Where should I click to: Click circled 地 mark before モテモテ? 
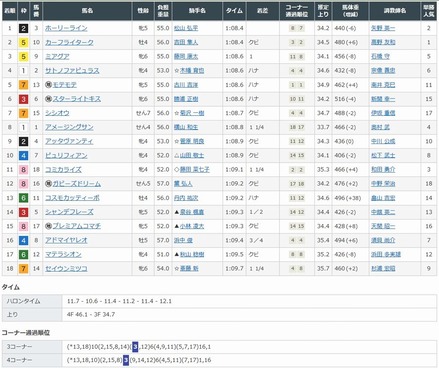pos(48,85)
